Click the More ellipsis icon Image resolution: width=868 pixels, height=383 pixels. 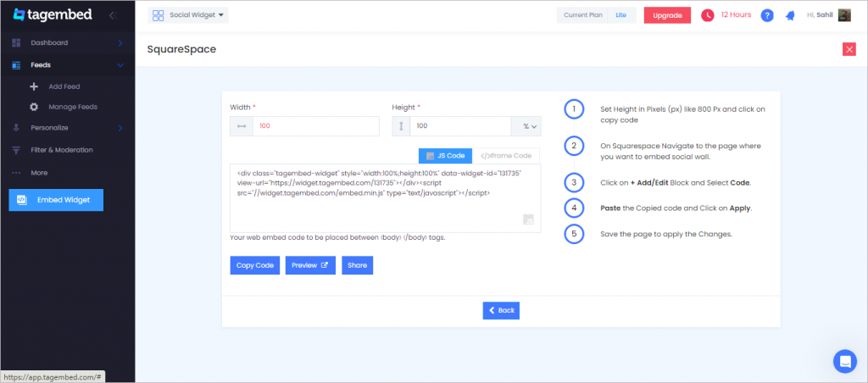coord(16,173)
